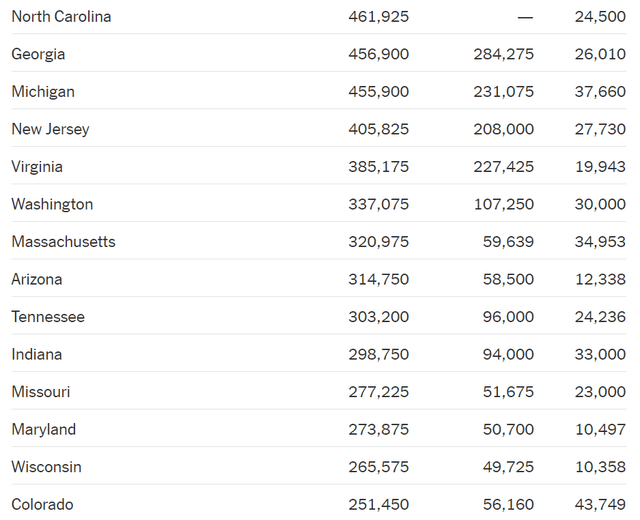Select the Indiana row label
Screen dimensions: 640x520
tap(37, 354)
